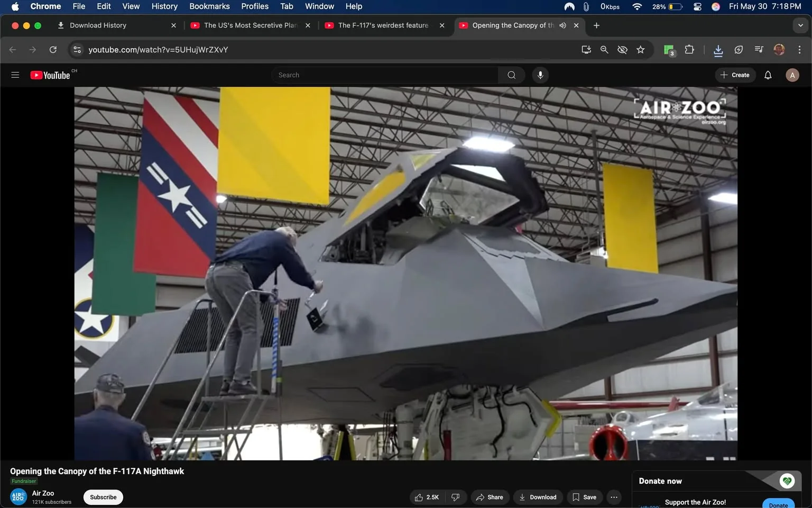Open the Apple menu

[x=15, y=6]
